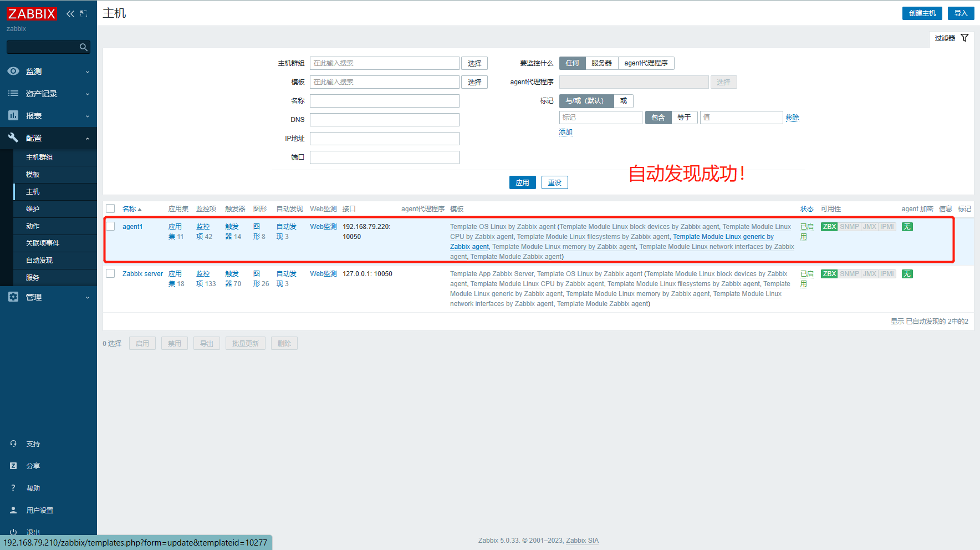
Task: Expand the 资产记录 menu chevron
Action: click(88, 94)
